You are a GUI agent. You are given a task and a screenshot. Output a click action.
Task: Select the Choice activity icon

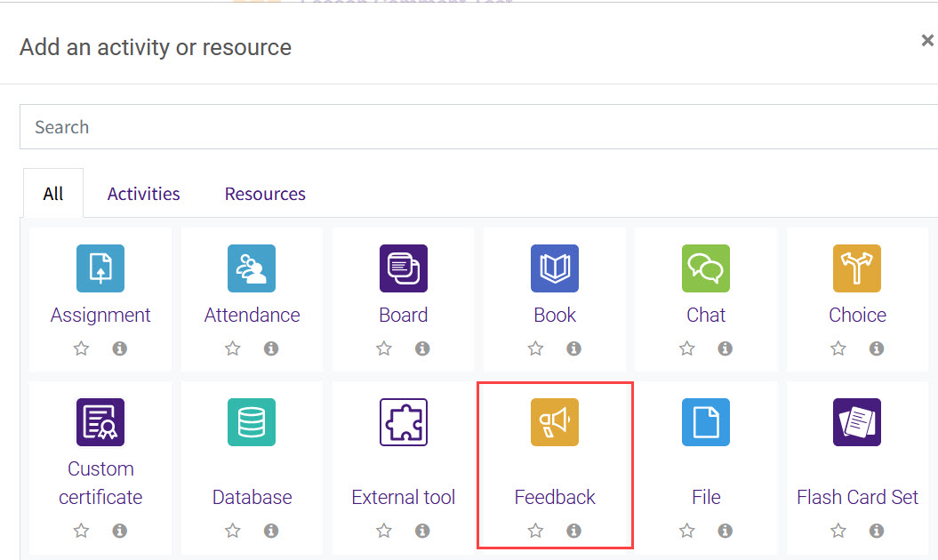856,268
